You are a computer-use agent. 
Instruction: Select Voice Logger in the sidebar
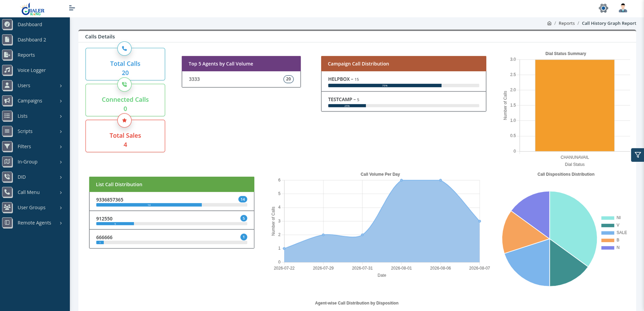coord(31,70)
